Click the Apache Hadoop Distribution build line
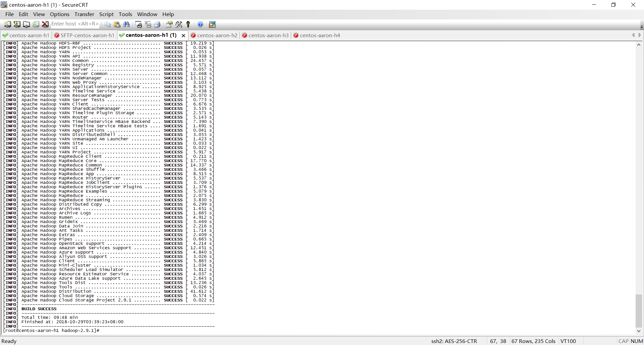The image size is (644, 345). coord(108,291)
